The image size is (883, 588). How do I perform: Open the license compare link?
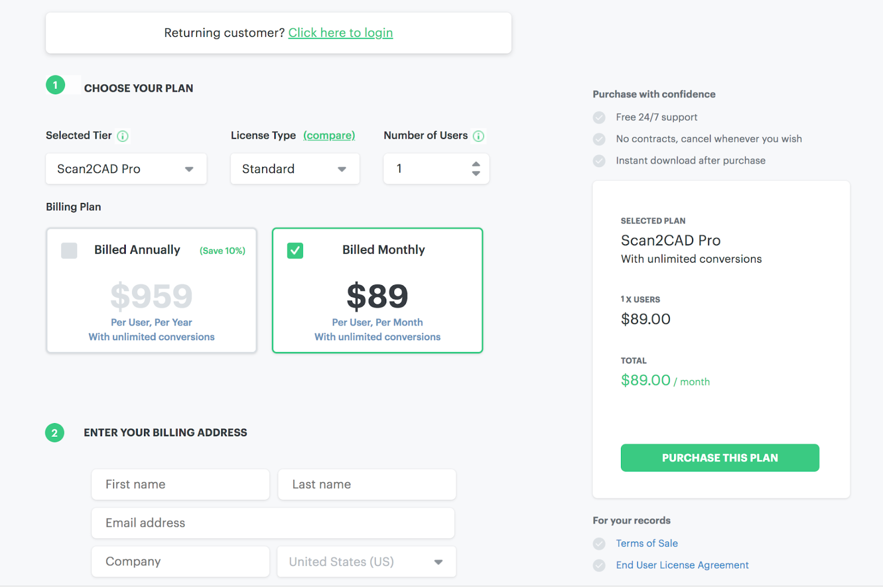[329, 136]
